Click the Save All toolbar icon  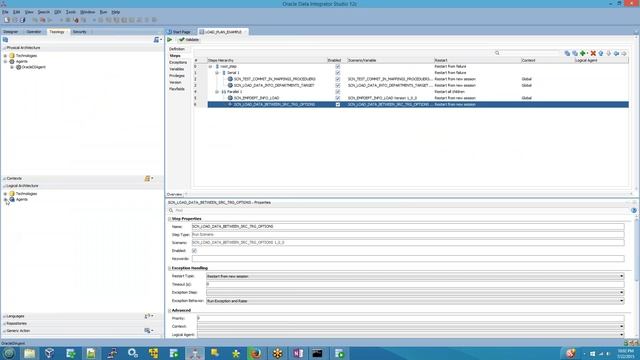(23, 20)
